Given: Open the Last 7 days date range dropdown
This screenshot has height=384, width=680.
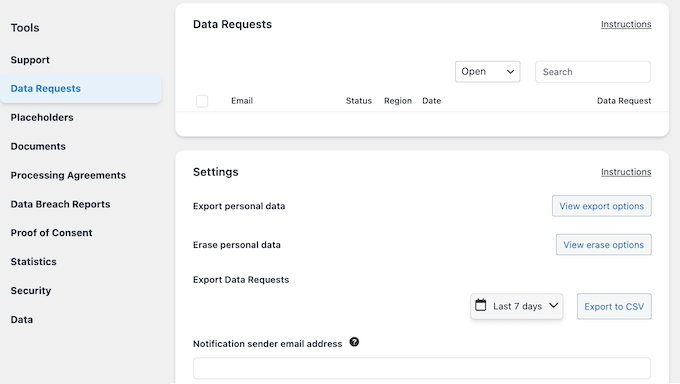Looking at the screenshot, I should (517, 306).
